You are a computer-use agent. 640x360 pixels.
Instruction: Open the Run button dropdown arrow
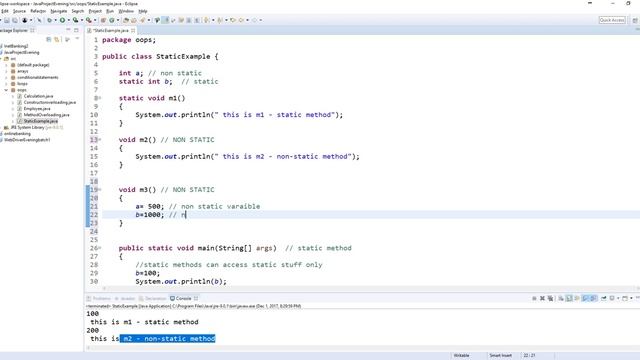point(69,20)
